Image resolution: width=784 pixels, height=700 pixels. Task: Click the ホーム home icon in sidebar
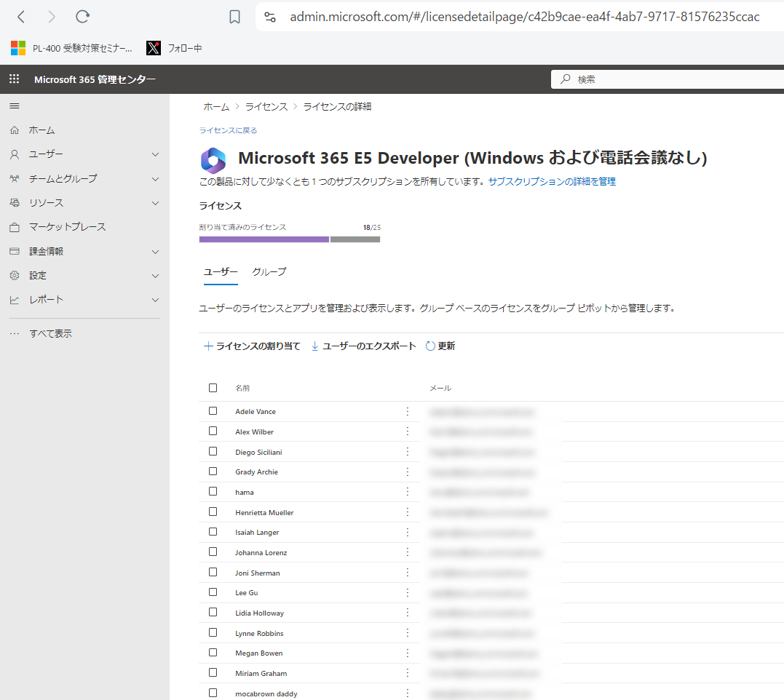pos(15,130)
